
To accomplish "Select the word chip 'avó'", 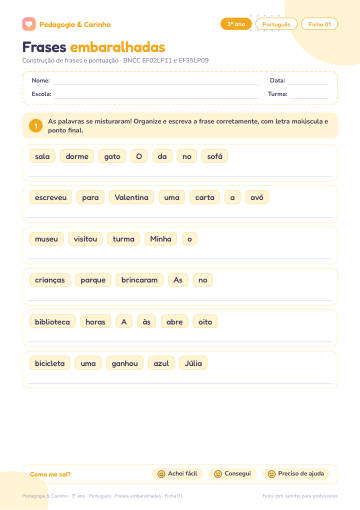I will point(257,197).
